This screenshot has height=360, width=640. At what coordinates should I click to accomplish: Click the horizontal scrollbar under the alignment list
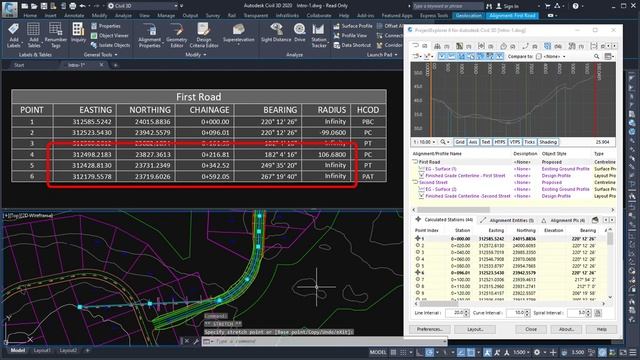513,210
